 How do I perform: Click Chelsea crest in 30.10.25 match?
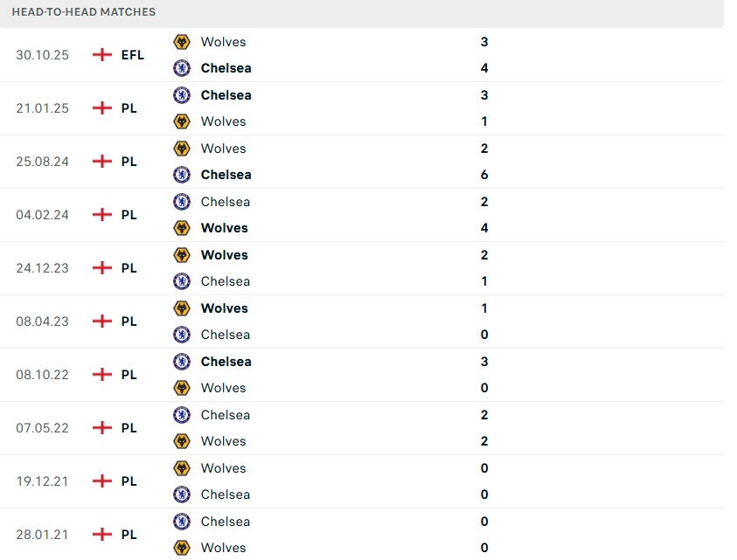click(x=182, y=68)
